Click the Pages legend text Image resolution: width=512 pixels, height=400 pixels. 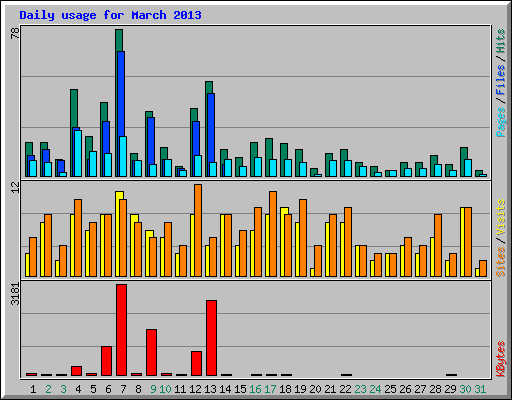pos(501,122)
